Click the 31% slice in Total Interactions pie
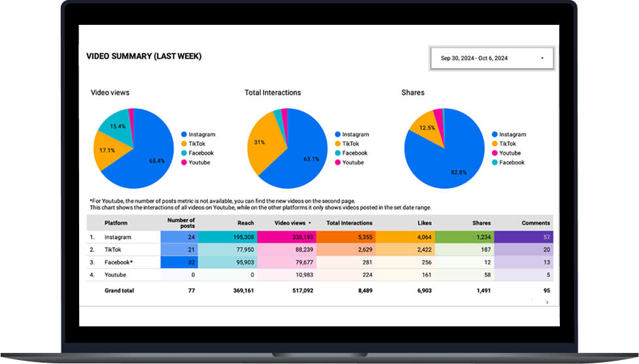 pyautogui.click(x=260, y=142)
